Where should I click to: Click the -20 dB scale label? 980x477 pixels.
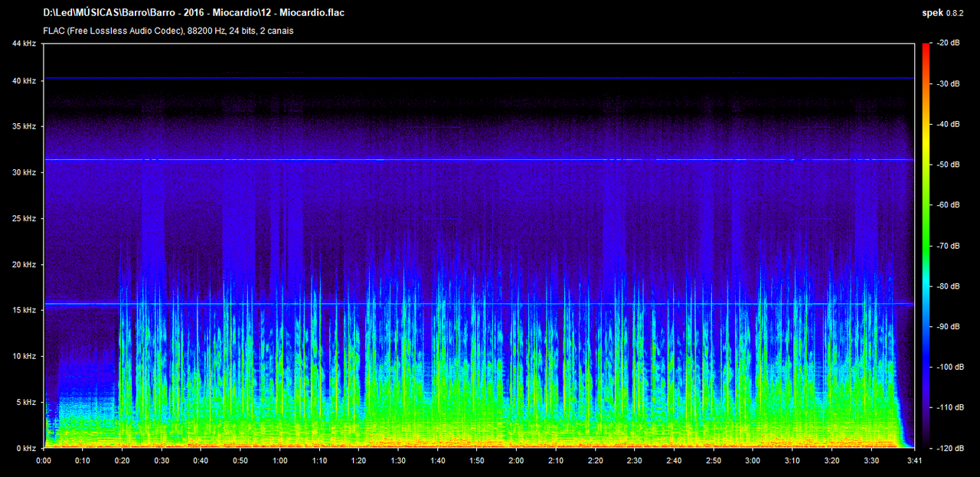(x=949, y=43)
